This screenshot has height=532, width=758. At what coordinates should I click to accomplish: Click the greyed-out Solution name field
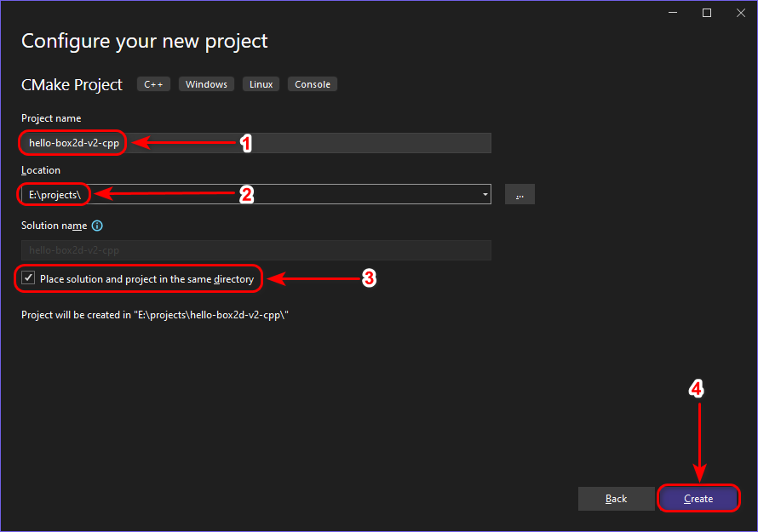point(256,250)
